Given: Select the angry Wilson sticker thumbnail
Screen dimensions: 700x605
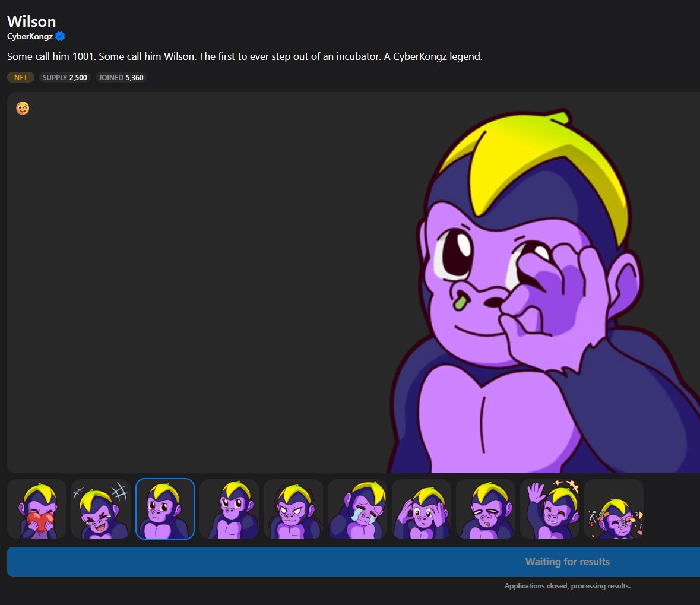Looking at the screenshot, I should point(293,509).
